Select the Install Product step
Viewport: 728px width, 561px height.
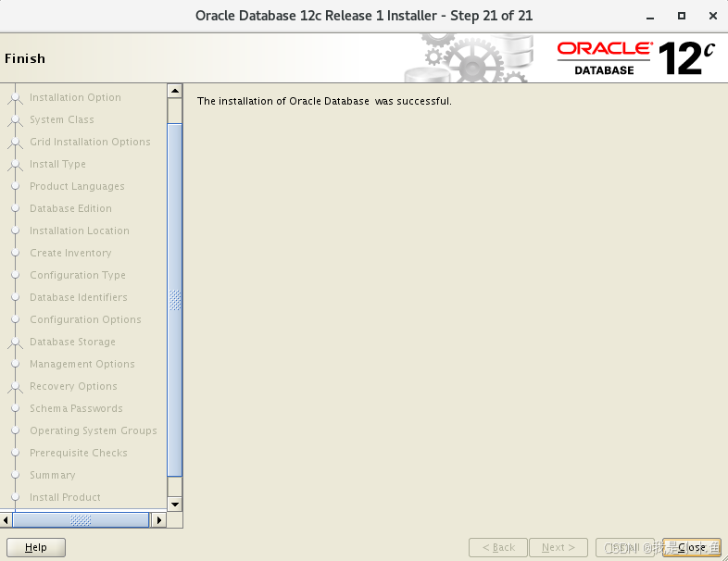[65, 497]
